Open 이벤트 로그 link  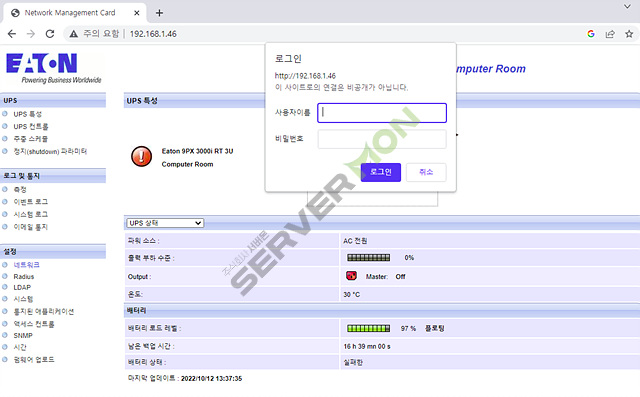pyautogui.click(x=31, y=202)
